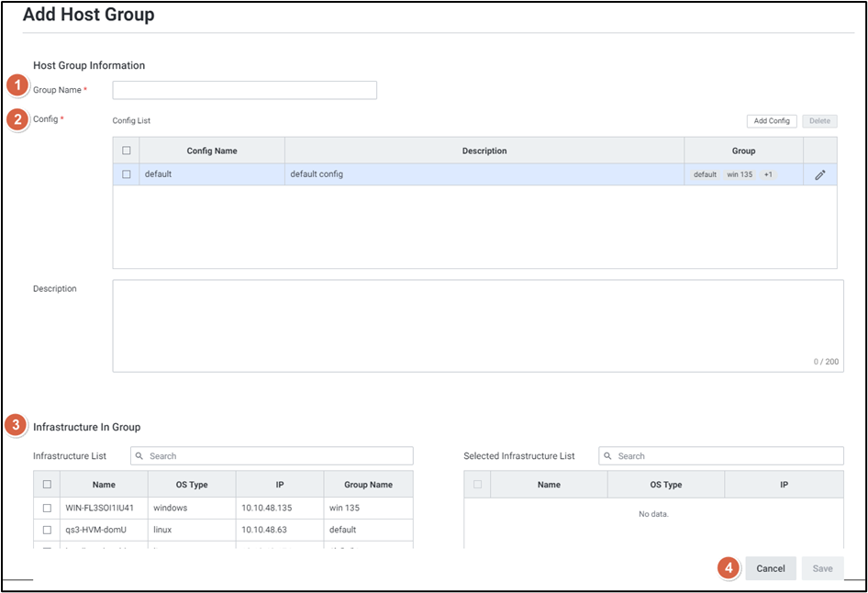This screenshot has width=868, height=593.
Task: Click the numbered marker 2 beside Config
Action: click(x=17, y=119)
